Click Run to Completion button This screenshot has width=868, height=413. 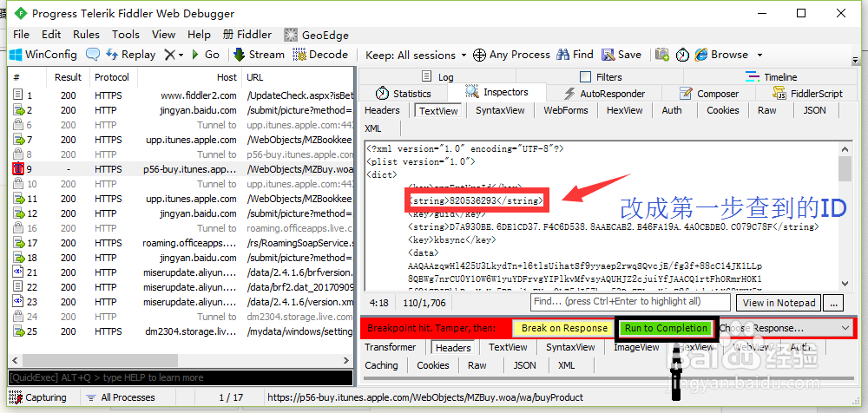(x=666, y=328)
